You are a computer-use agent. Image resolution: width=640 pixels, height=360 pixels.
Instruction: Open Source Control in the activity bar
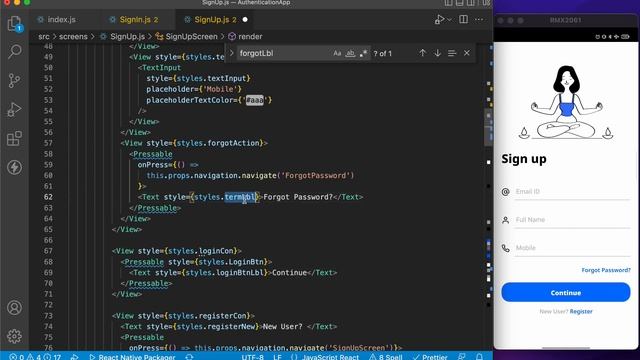click(x=14, y=80)
